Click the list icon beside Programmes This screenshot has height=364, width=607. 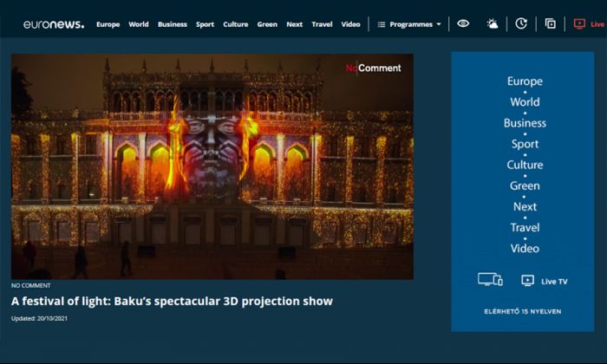click(x=382, y=24)
